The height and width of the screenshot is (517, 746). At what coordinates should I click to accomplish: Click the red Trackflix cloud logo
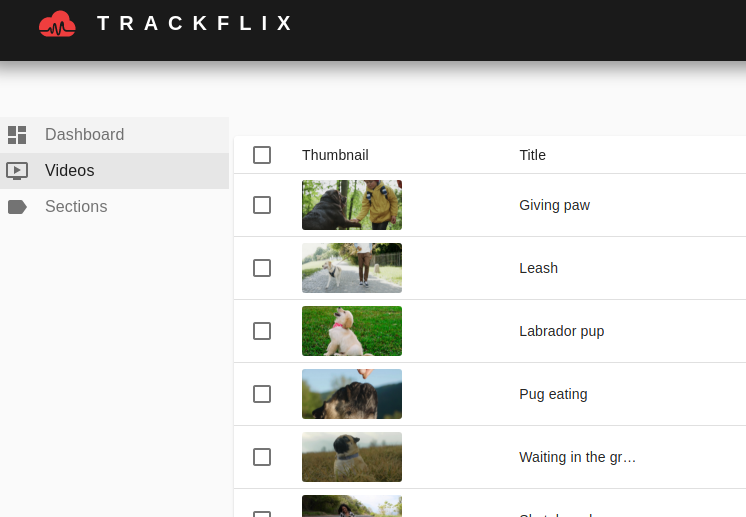(57, 24)
